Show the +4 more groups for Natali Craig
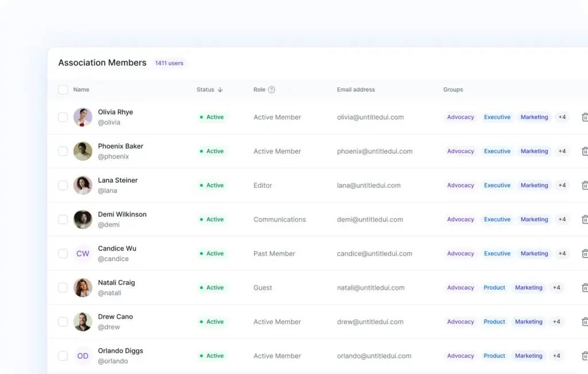This screenshot has width=588, height=374. click(556, 287)
